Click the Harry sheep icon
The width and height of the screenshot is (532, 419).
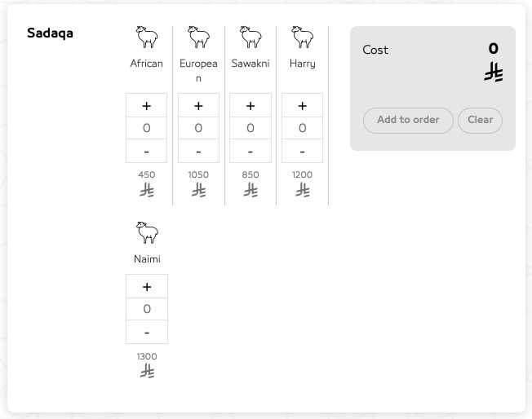(303, 37)
